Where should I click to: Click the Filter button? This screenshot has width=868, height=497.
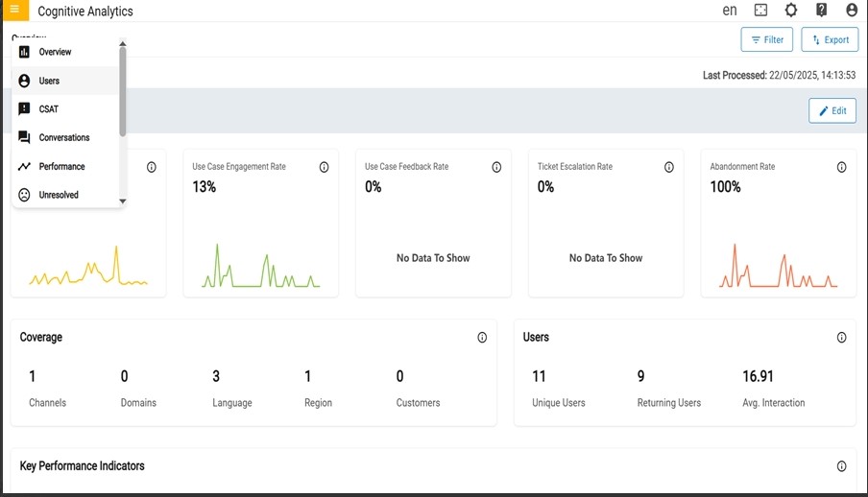(x=767, y=39)
